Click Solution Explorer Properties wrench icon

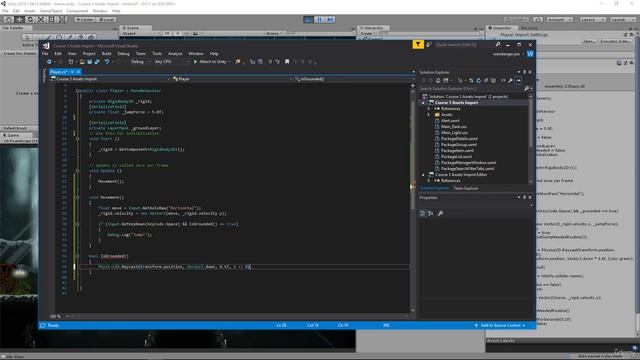[510, 81]
